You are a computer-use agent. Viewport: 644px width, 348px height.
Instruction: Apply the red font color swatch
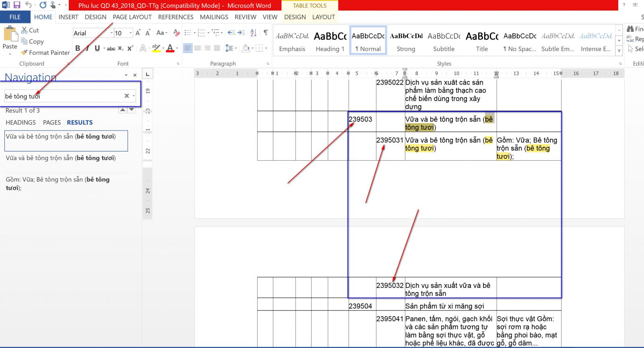(170, 48)
